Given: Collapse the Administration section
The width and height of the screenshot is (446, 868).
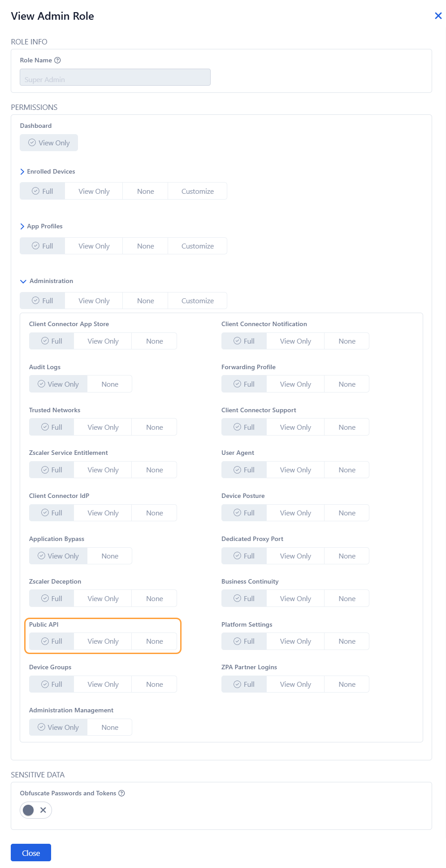Looking at the screenshot, I should click(x=23, y=281).
